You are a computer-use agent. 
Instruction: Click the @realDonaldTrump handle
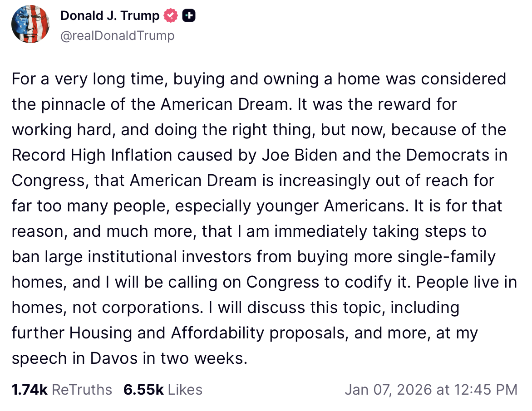coord(117,36)
